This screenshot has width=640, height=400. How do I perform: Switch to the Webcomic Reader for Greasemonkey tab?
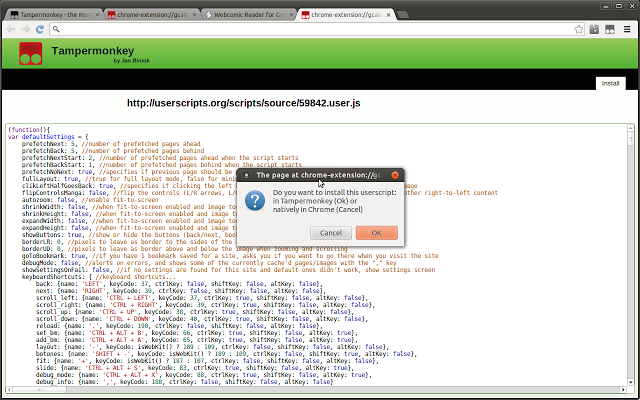(x=249, y=15)
